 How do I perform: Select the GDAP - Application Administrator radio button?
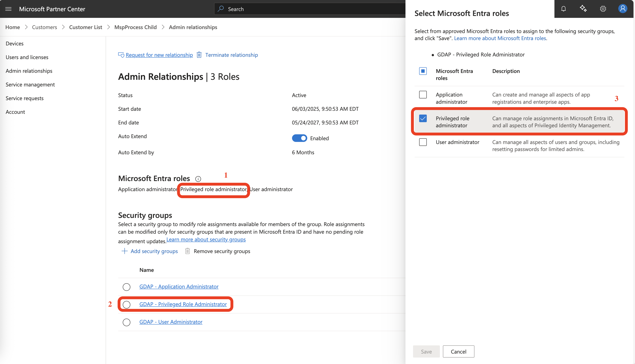[x=127, y=287]
